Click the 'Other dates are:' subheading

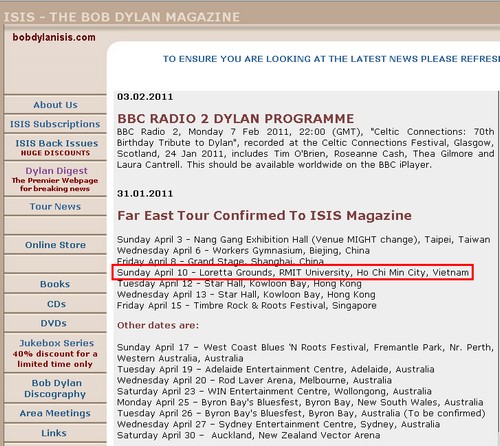tap(158, 326)
